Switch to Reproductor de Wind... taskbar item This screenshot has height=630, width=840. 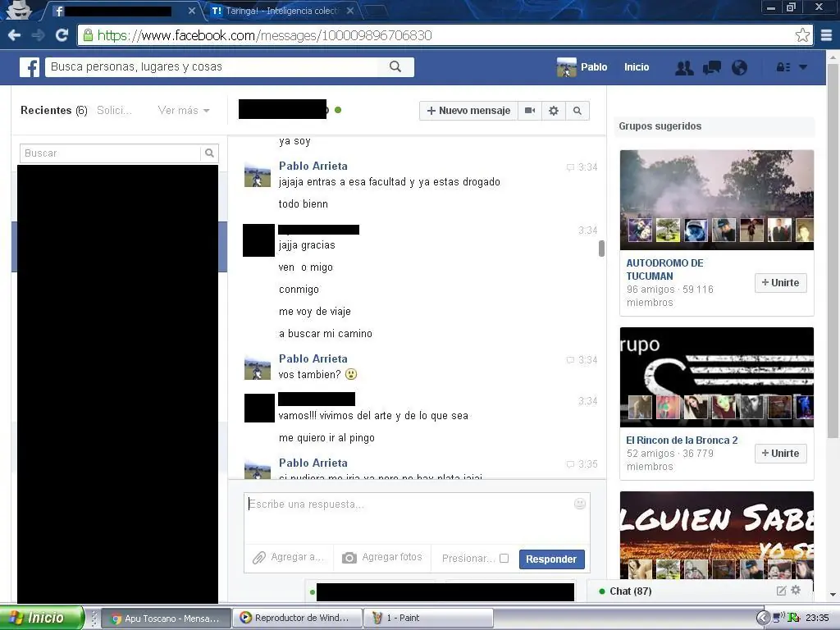point(298,619)
